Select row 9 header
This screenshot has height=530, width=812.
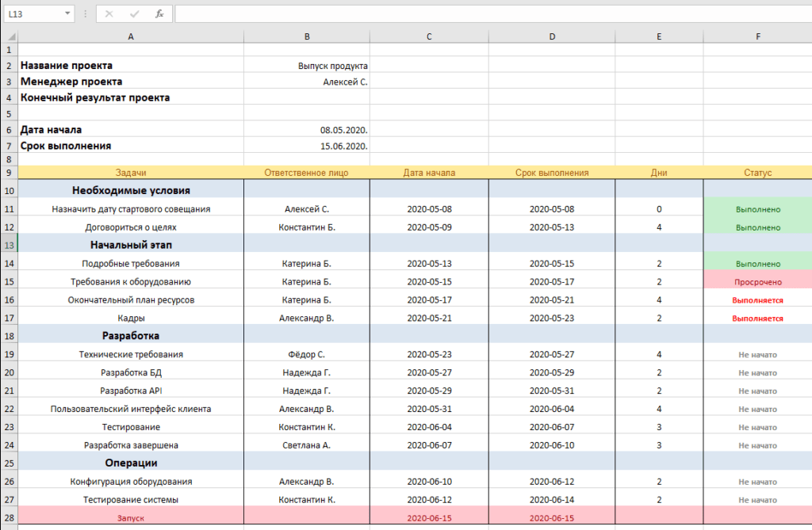coord(8,171)
